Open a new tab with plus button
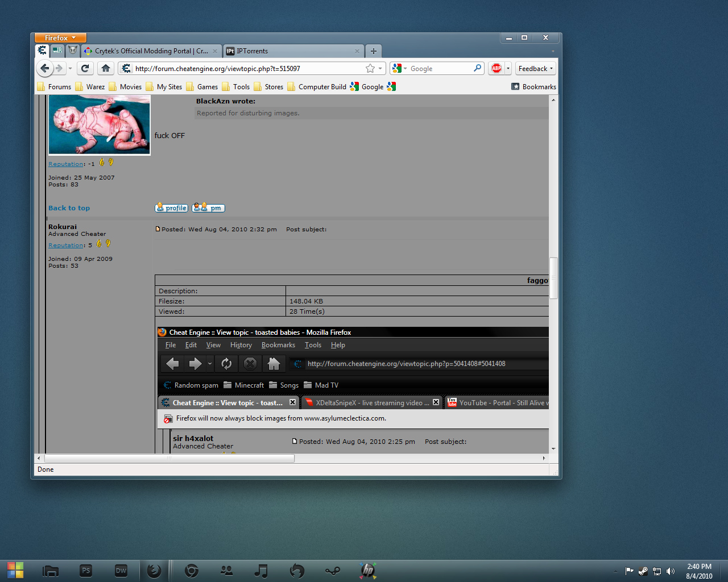 tap(374, 51)
